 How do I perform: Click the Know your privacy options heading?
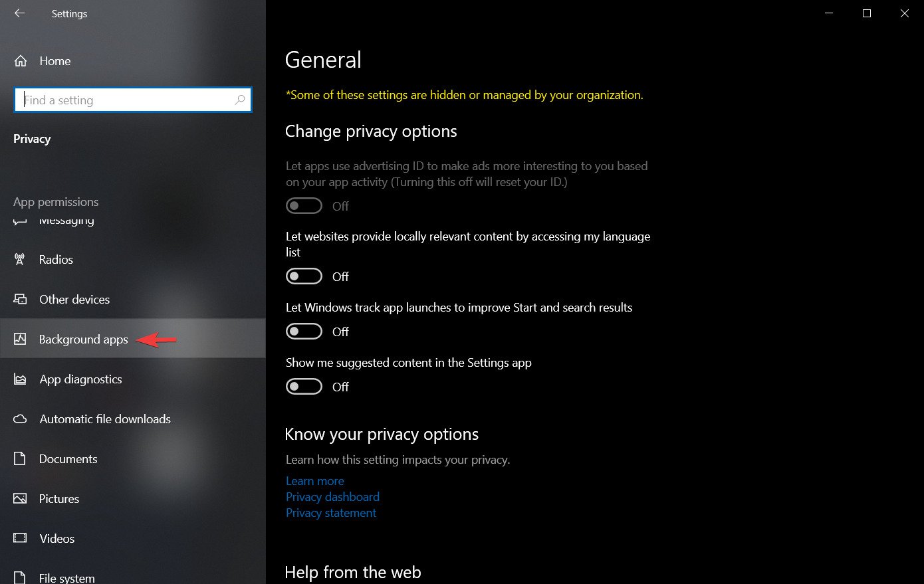tap(382, 435)
